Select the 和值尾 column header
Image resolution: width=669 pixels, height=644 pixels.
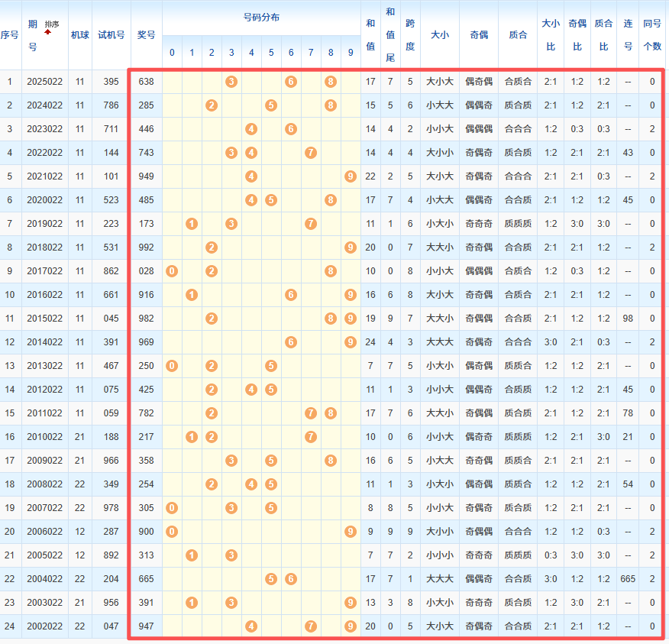click(390, 34)
